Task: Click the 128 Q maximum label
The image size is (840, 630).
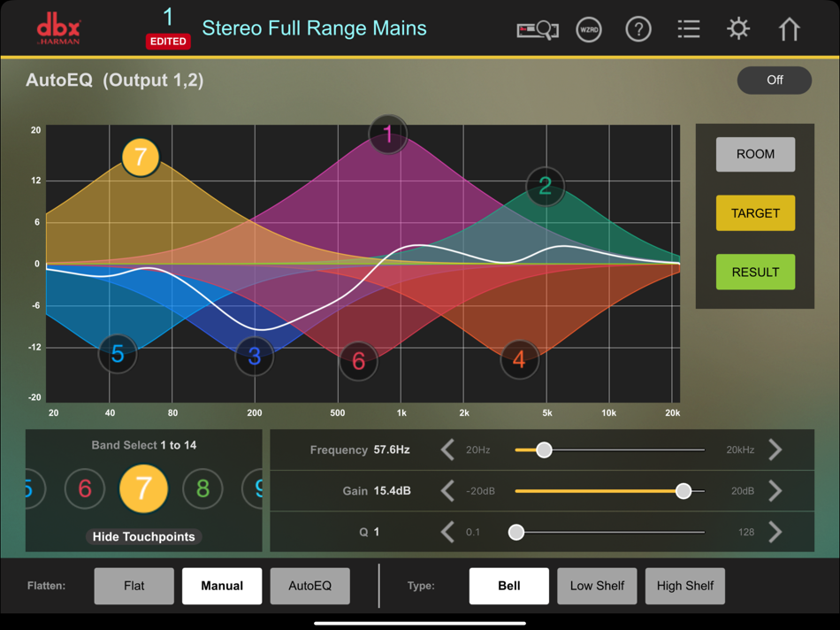Action: 745,532
